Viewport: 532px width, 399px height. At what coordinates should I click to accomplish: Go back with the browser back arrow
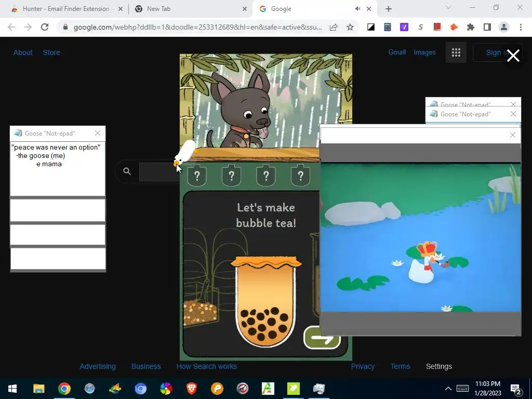pyautogui.click(x=11, y=27)
